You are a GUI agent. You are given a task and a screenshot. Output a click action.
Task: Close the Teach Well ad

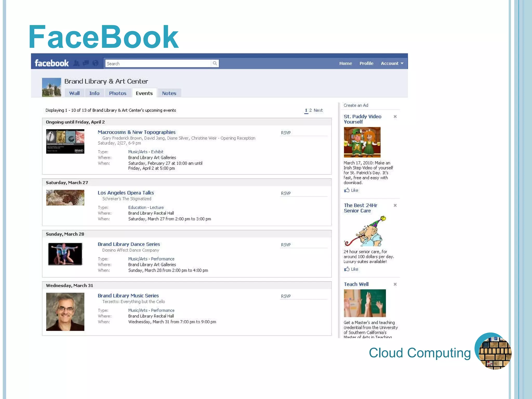pyautogui.click(x=395, y=284)
